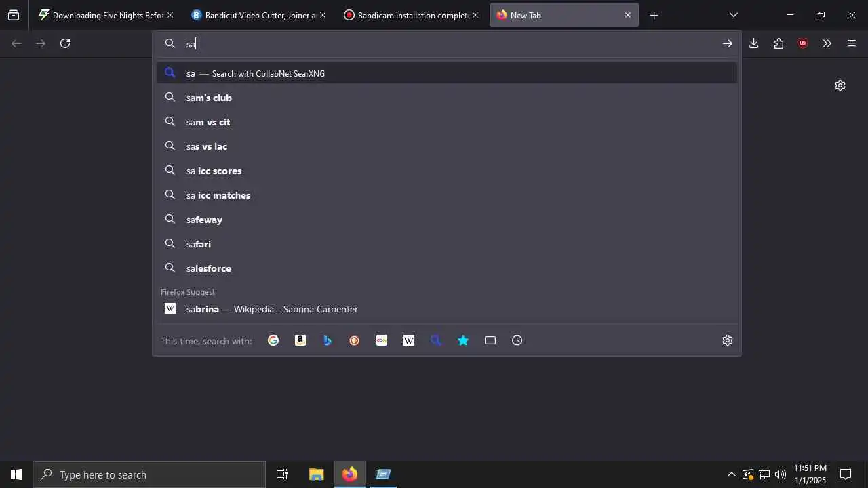Open the network tray icon
The width and height of the screenshot is (868, 488).
(764, 474)
